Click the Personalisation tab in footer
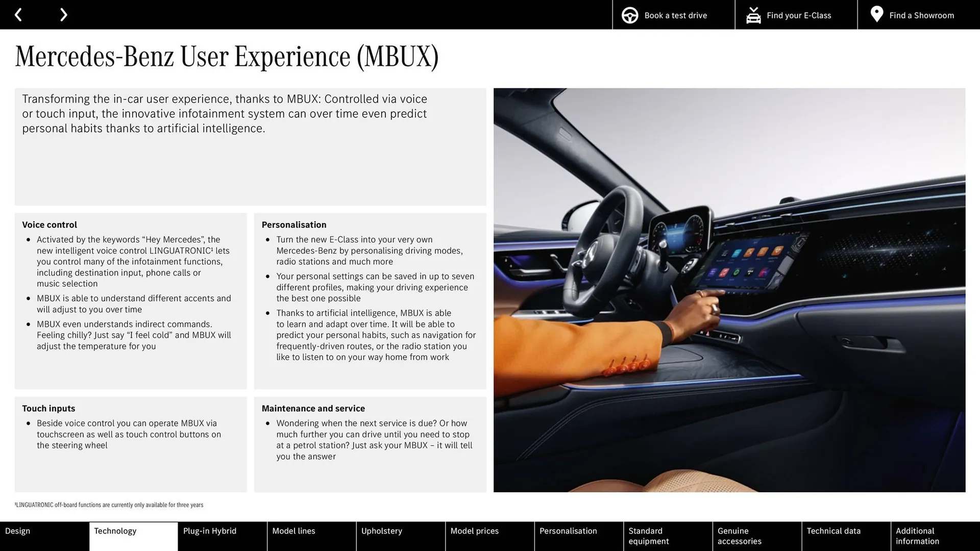Screen dimensions: 980x551 (568, 536)
